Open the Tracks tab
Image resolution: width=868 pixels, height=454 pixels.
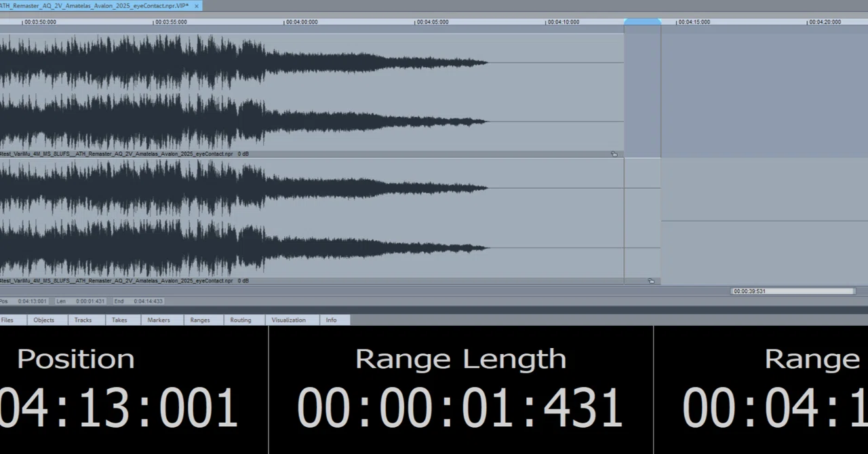point(83,320)
